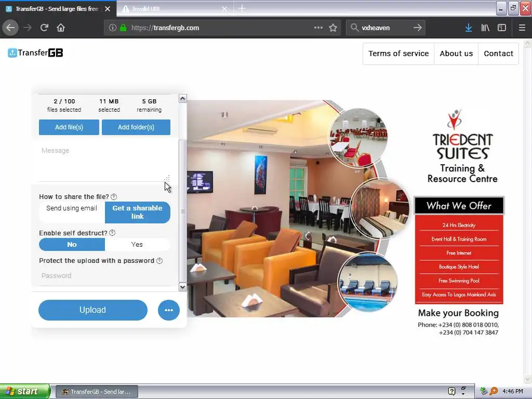
Task: Click the TransferGB logo
Action: click(35, 52)
